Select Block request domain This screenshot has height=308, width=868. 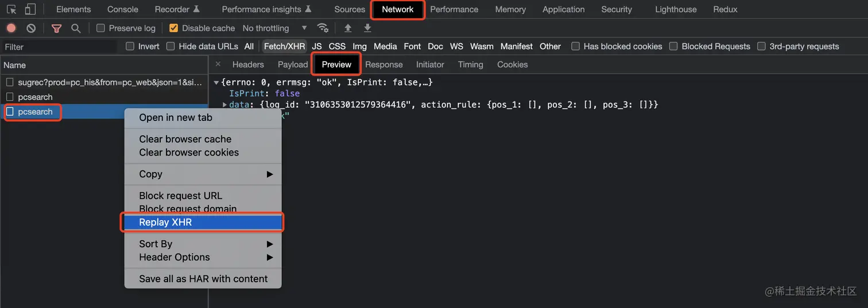click(x=203, y=209)
